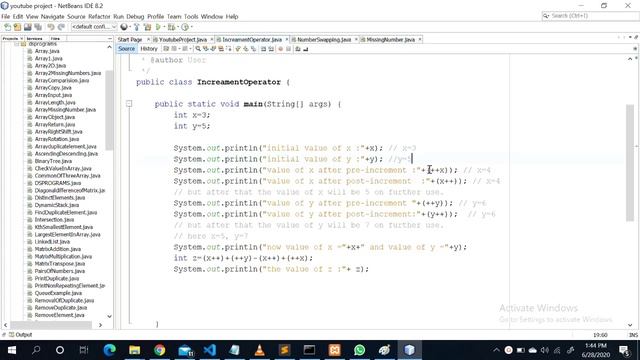
Task: Open VLC cone icon in taskbar
Action: tap(260, 350)
